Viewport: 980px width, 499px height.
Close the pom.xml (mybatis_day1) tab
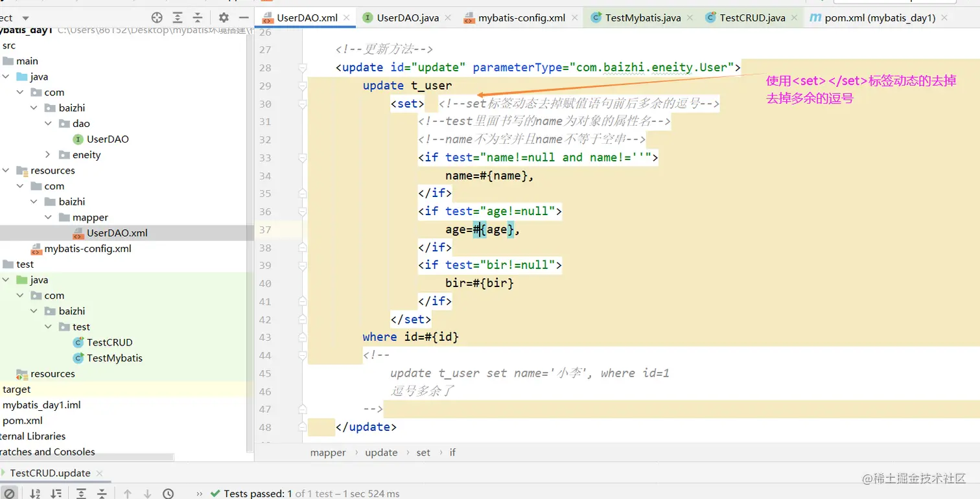[946, 18]
